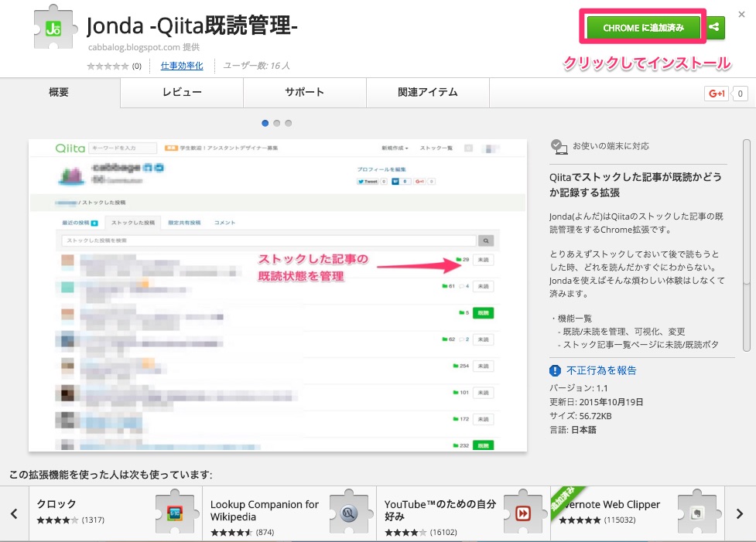Click the サイズ: 56.72KB text

coord(580,416)
